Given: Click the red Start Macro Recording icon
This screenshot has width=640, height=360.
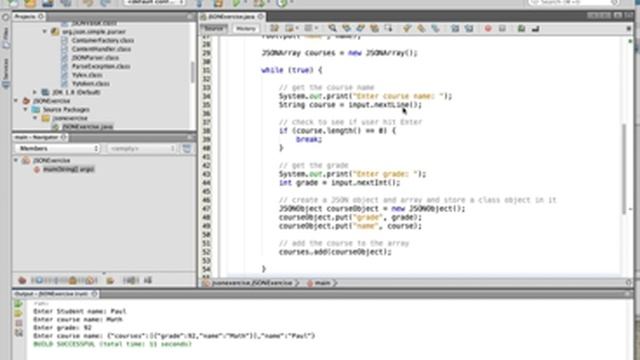Looking at the screenshot, I should (x=488, y=28).
